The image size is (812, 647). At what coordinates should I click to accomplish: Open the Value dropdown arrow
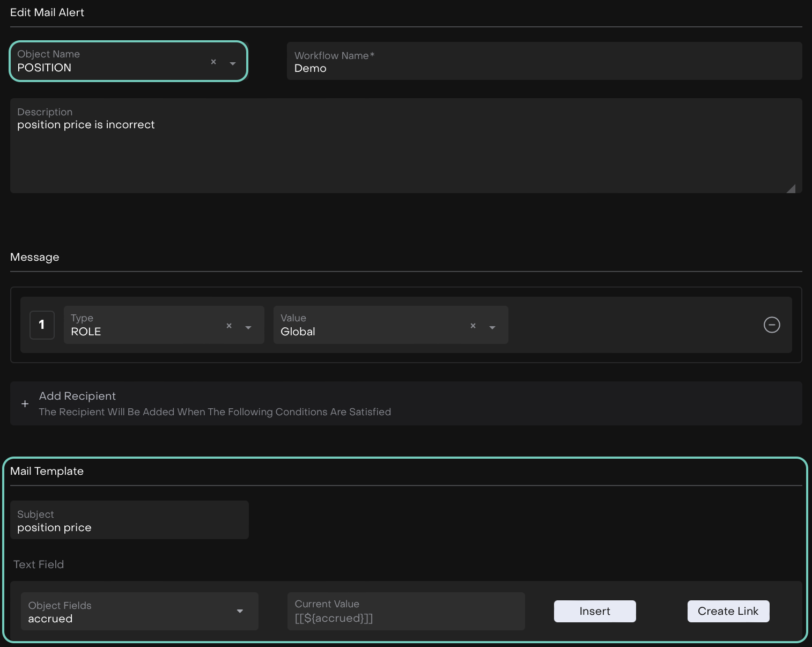pos(492,327)
